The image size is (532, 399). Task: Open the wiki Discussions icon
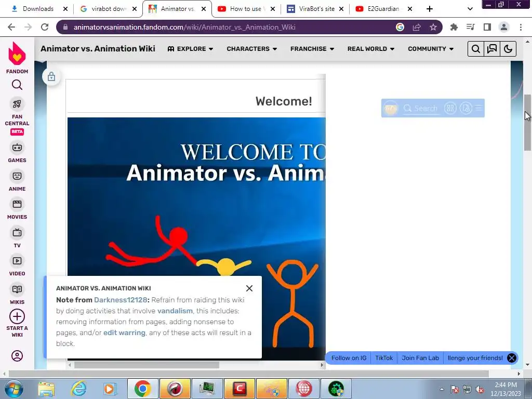[x=492, y=49]
